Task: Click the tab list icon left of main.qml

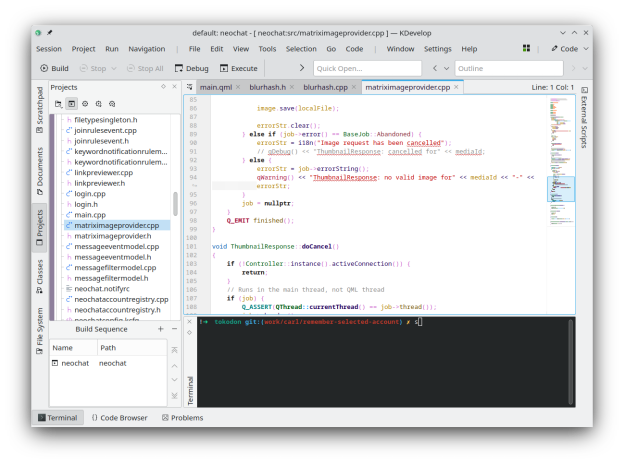Action: 190,88
